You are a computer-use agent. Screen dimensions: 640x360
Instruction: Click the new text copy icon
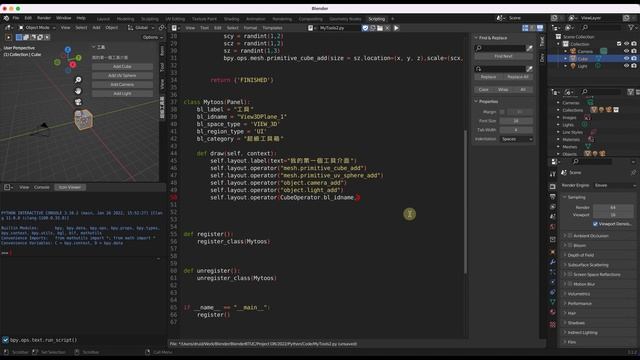pyautogui.click(x=373, y=28)
